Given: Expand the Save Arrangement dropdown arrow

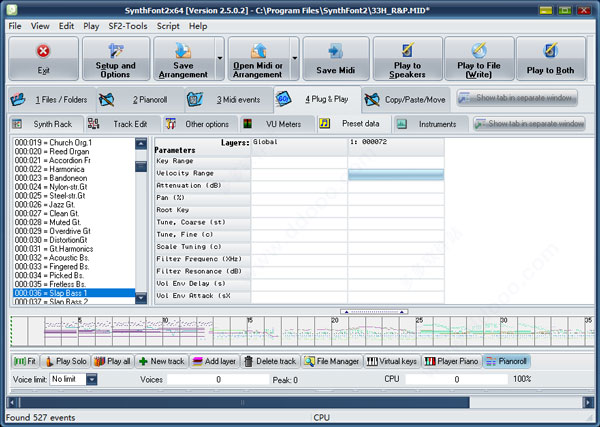Looking at the screenshot, I should [x=220, y=59].
